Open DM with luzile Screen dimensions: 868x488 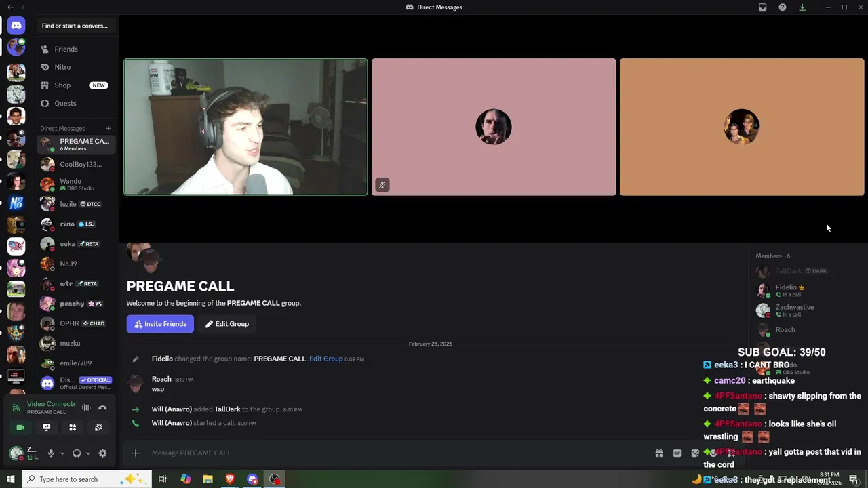point(77,204)
